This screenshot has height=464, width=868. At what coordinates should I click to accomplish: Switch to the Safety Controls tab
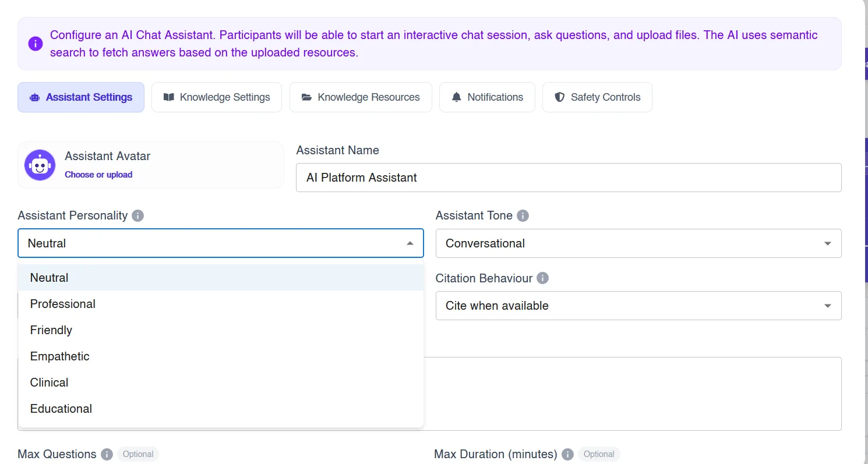coord(597,97)
